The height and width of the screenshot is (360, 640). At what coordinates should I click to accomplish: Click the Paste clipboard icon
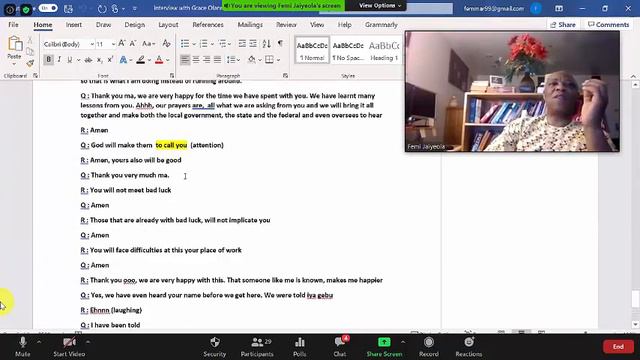click(15, 44)
